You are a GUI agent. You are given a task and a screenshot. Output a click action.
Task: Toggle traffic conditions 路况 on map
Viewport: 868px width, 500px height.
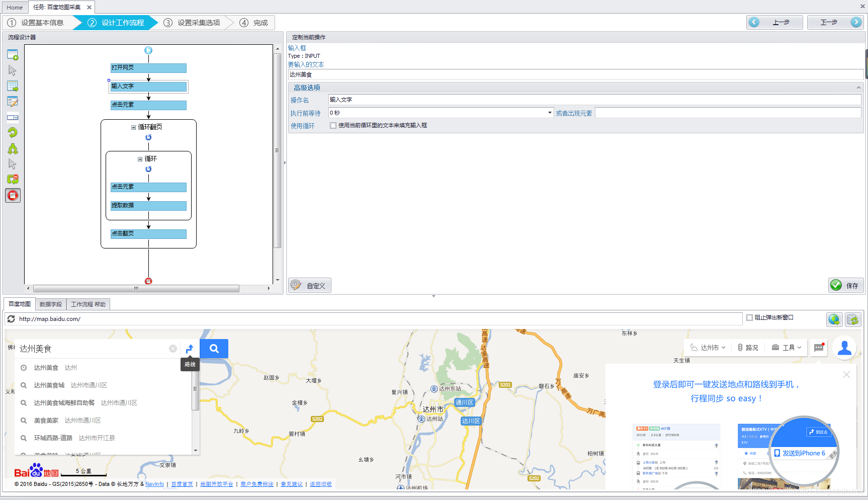pyautogui.click(x=748, y=348)
